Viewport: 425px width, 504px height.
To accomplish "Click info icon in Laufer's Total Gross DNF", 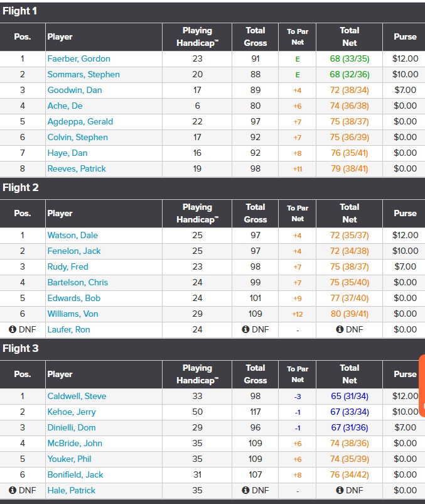I will tap(246, 329).
